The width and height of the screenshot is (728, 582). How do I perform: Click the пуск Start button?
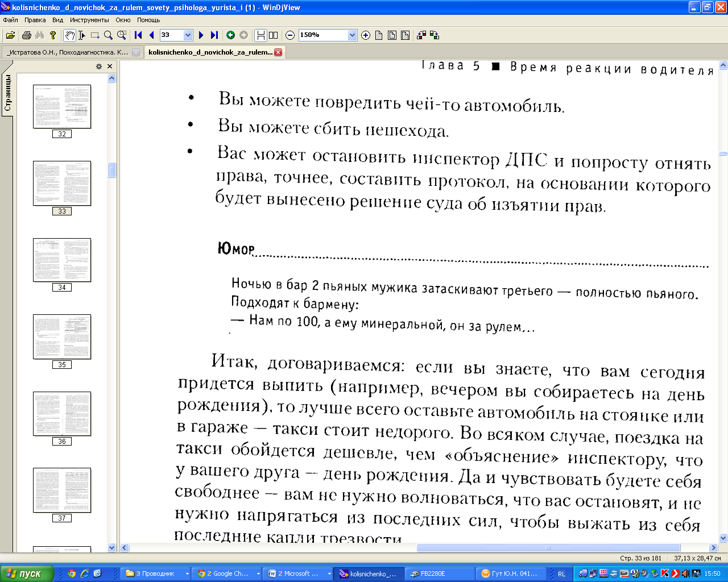point(27,573)
